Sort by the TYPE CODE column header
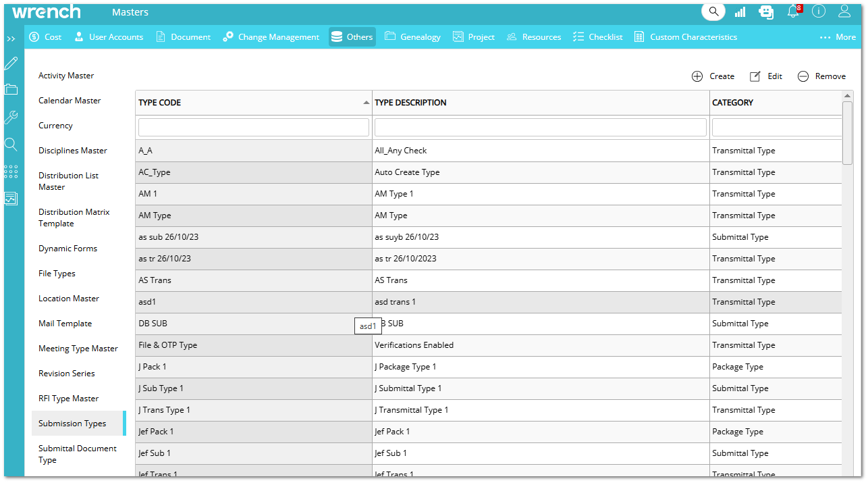 254,103
